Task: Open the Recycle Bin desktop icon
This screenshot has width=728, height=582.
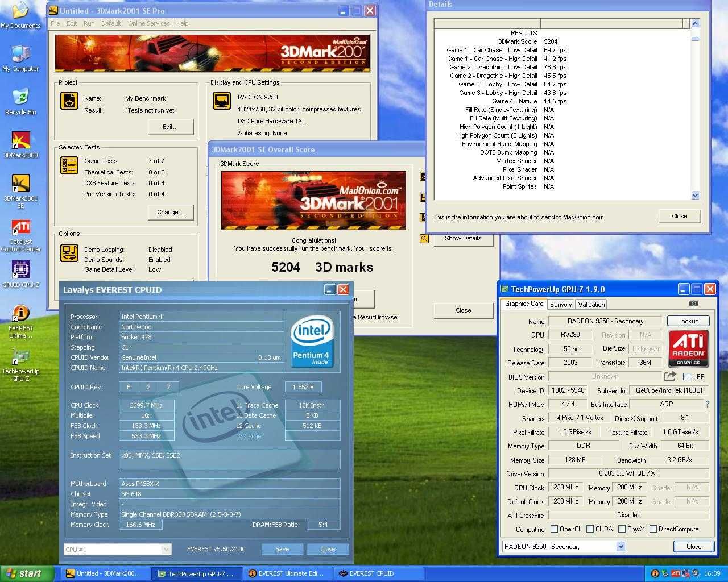Action: click(x=20, y=101)
